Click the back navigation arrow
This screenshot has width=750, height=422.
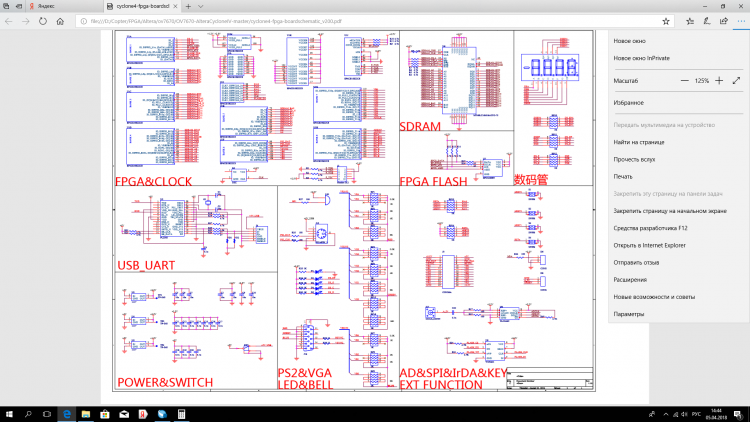tap(9, 21)
